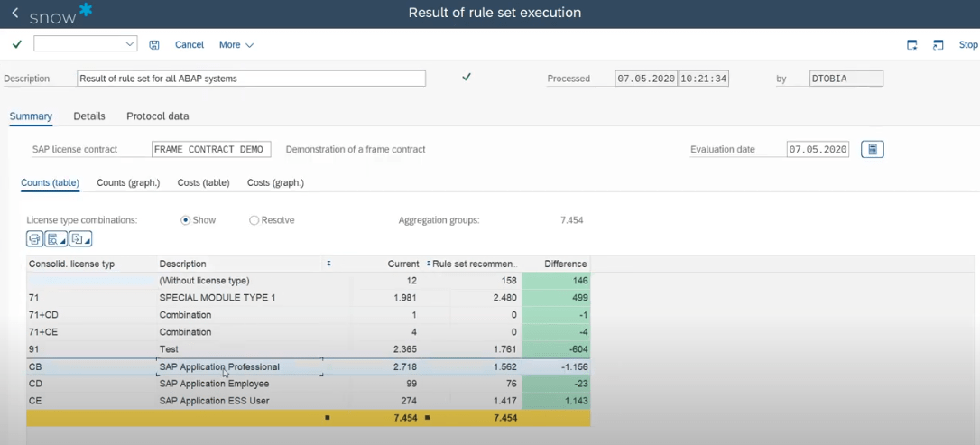980x445 pixels.
Task: Click the Description column header
Action: pyautogui.click(x=239, y=264)
